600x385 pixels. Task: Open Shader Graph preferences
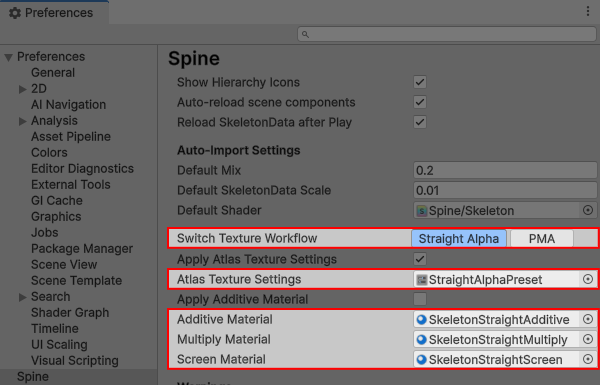70,313
